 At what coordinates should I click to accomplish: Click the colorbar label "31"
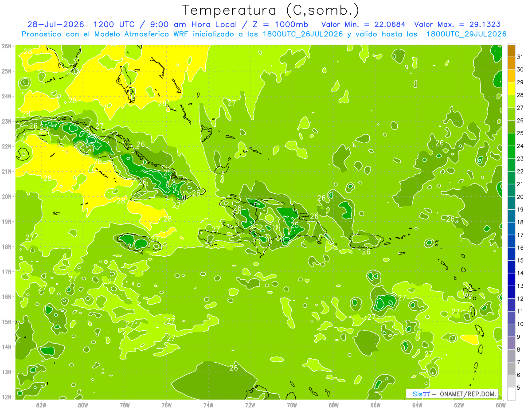point(520,57)
